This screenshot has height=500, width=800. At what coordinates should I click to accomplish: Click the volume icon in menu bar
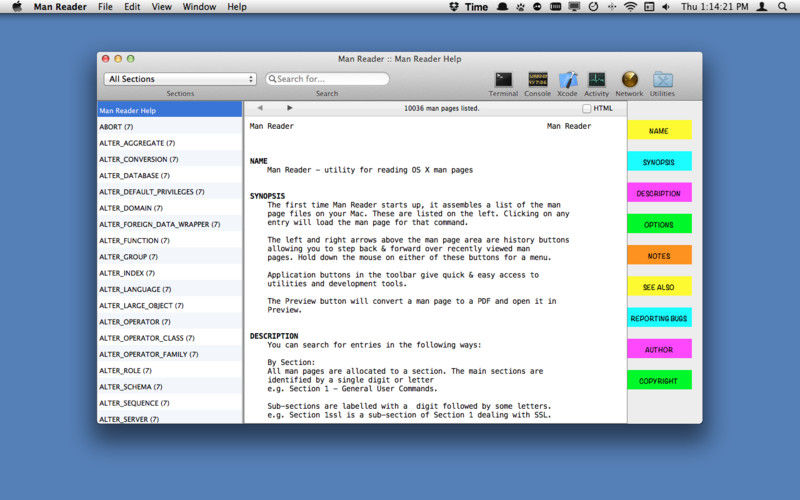pos(666,7)
